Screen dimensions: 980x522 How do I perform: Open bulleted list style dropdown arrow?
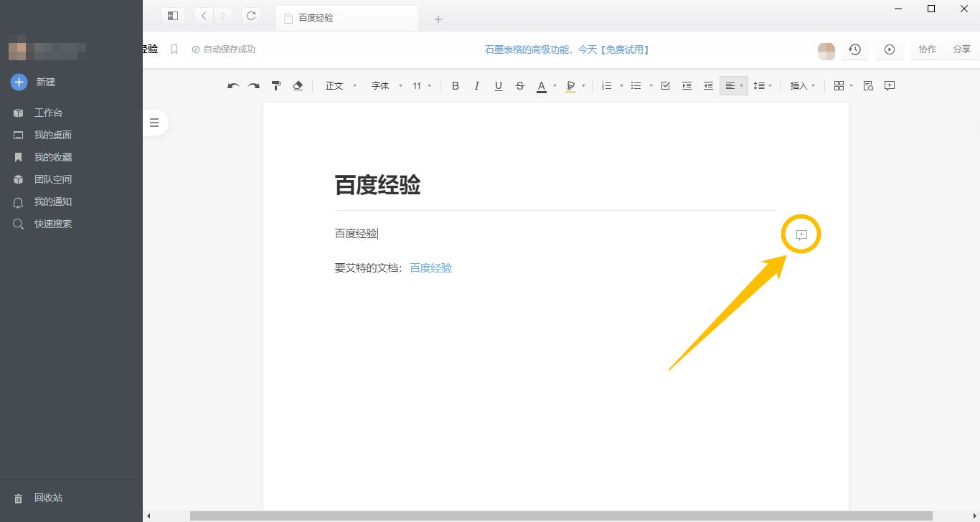651,86
